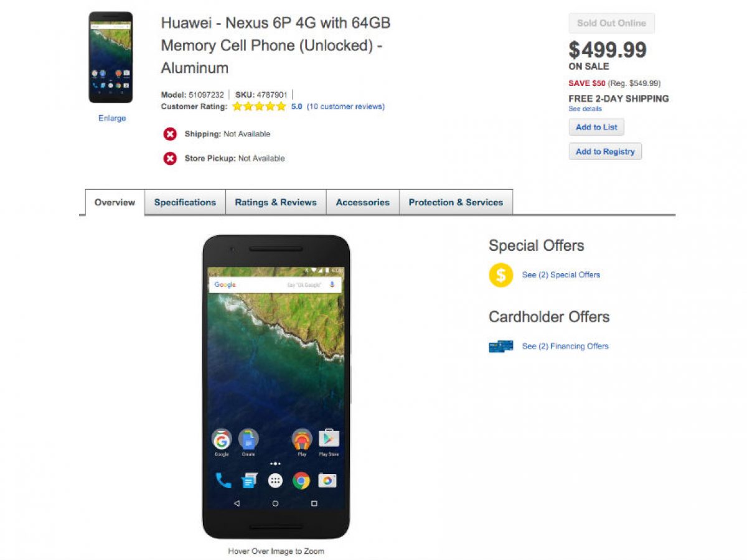The image size is (747, 560).
Task: Open the Specifications tab
Action: [x=185, y=203]
